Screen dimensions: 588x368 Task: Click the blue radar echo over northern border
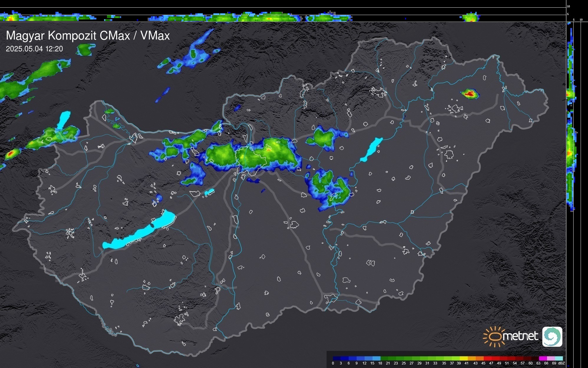pos(237,108)
